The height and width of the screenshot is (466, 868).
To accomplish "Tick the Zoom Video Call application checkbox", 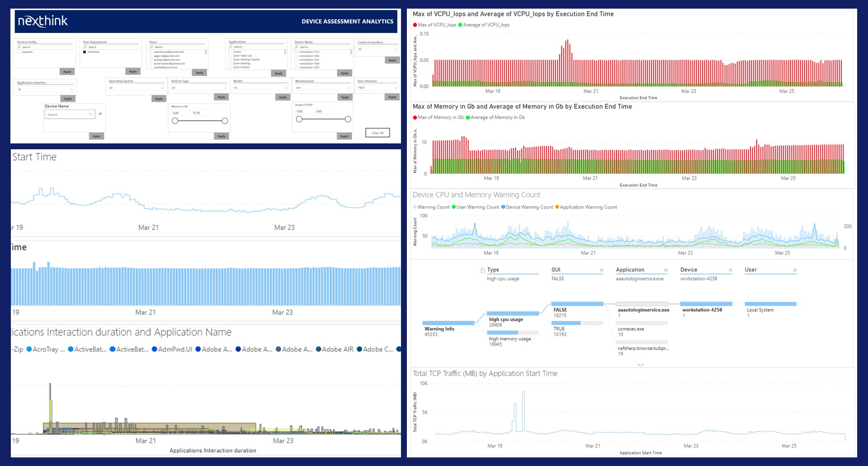I will click(x=230, y=56).
